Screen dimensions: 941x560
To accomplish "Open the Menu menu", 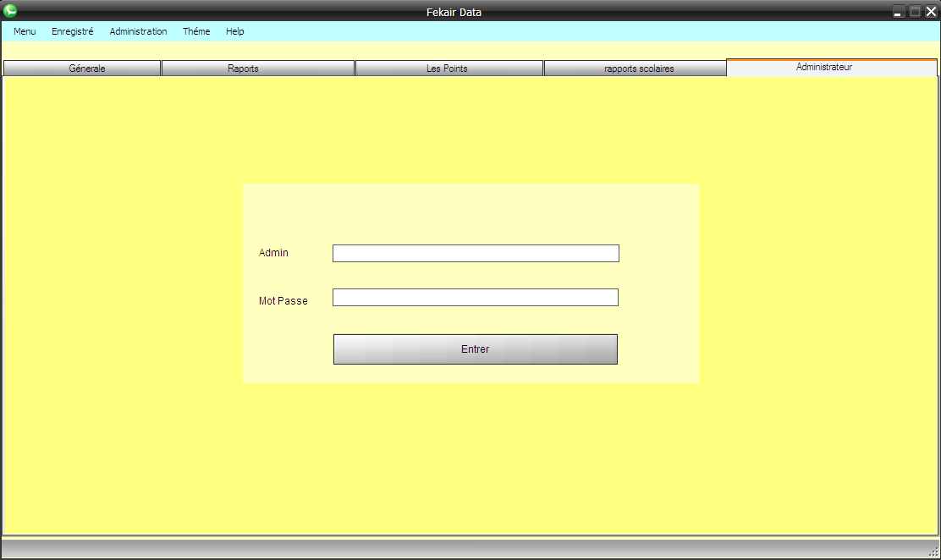I will [25, 31].
